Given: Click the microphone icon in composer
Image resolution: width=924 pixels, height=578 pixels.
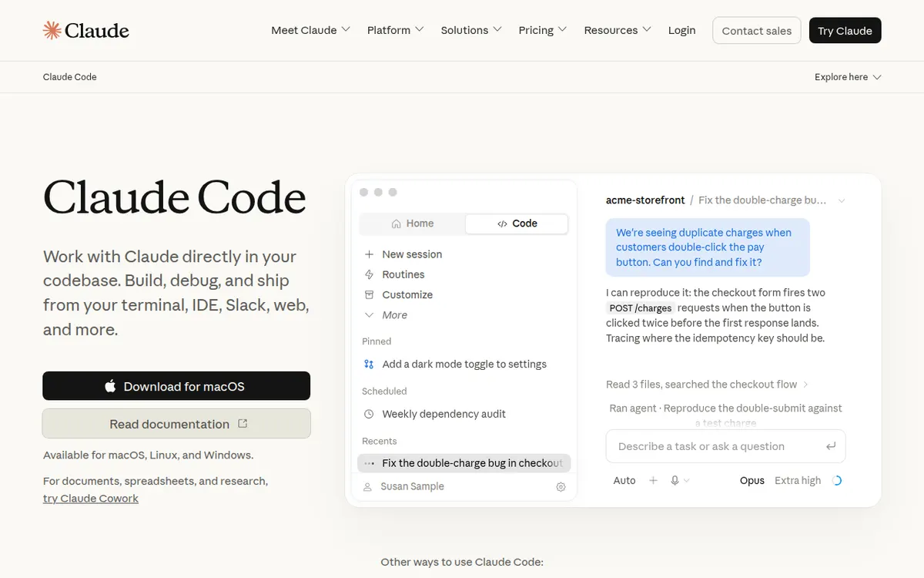Looking at the screenshot, I should (675, 480).
